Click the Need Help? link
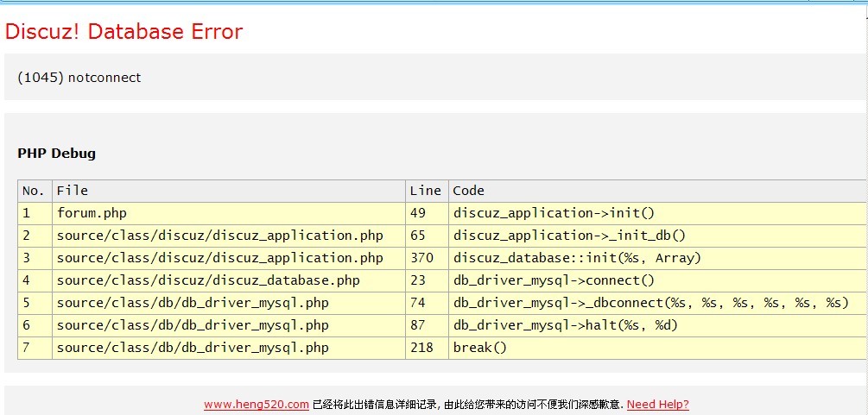Screen dimensions: 868x415 click(x=657, y=405)
